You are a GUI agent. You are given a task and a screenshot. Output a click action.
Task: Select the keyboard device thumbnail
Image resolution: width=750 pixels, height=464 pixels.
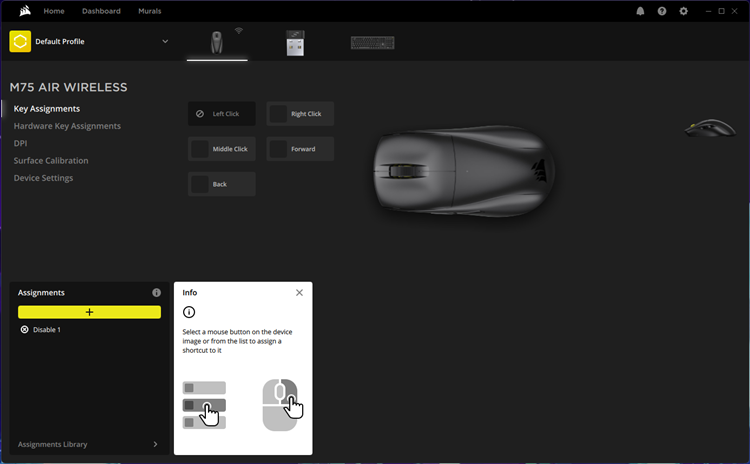[373, 43]
